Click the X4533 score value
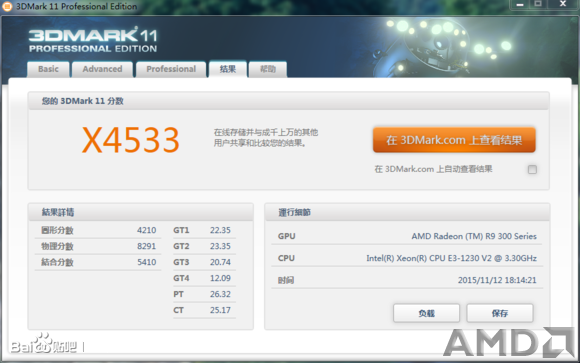 click(x=131, y=140)
